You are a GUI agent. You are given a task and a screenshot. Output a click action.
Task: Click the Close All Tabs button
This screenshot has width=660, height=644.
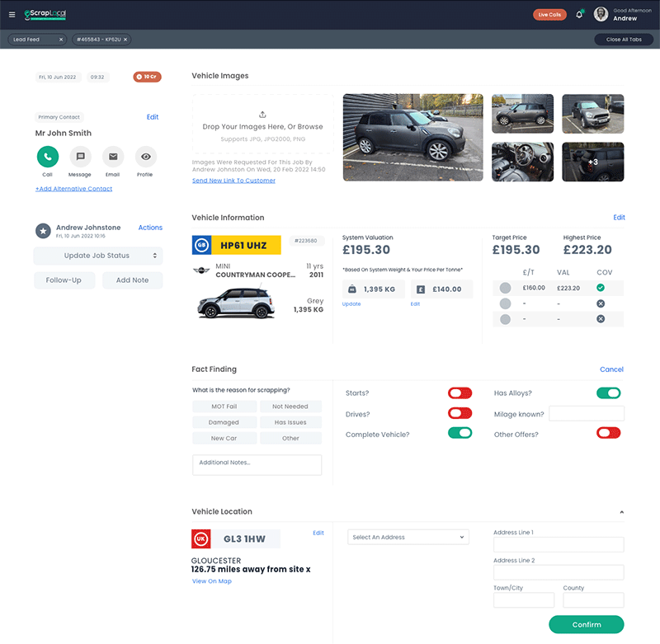point(624,40)
